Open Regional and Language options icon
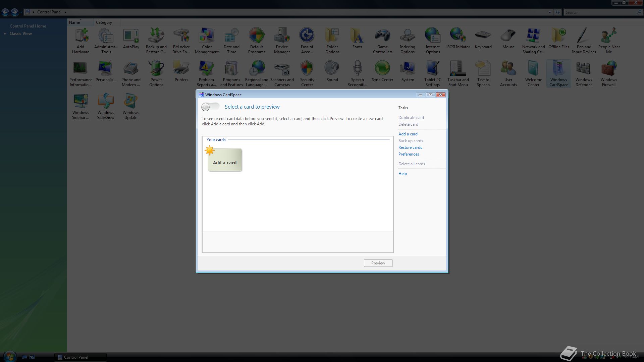The width and height of the screenshot is (644, 362). (257, 74)
